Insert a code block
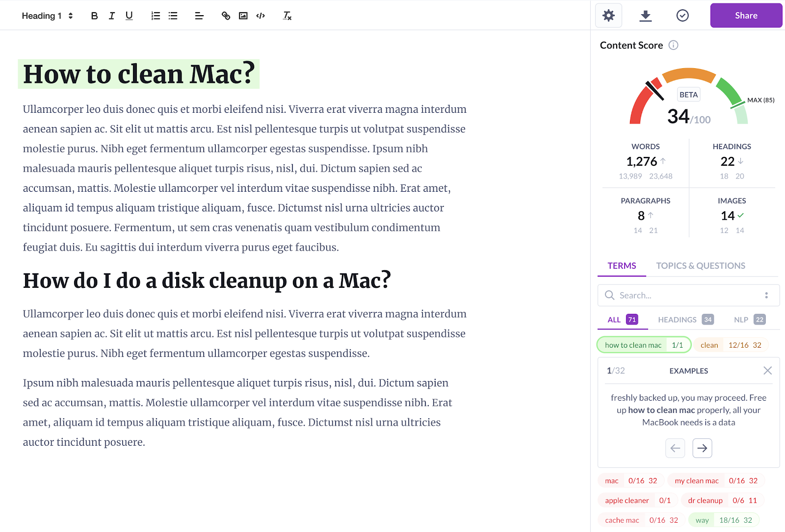The height and width of the screenshot is (532, 785). [x=260, y=15]
